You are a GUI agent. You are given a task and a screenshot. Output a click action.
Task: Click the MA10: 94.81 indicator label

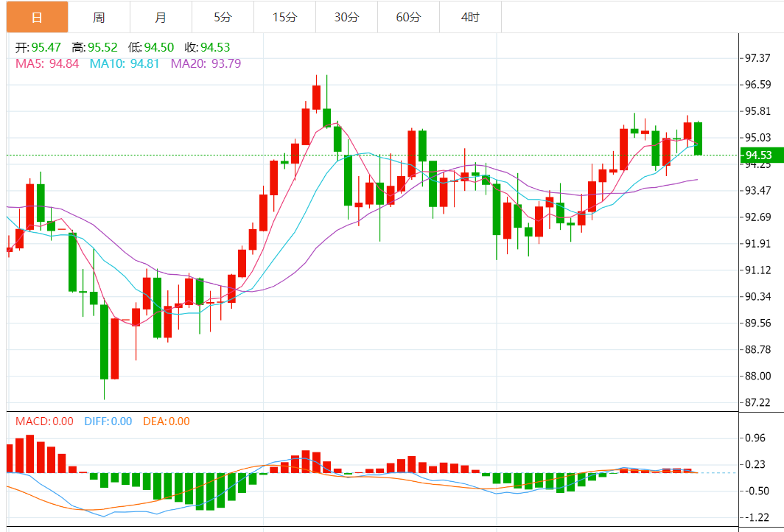(125, 63)
